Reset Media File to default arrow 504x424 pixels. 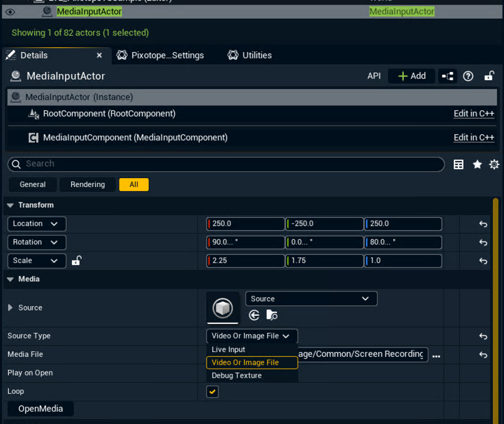coord(483,355)
